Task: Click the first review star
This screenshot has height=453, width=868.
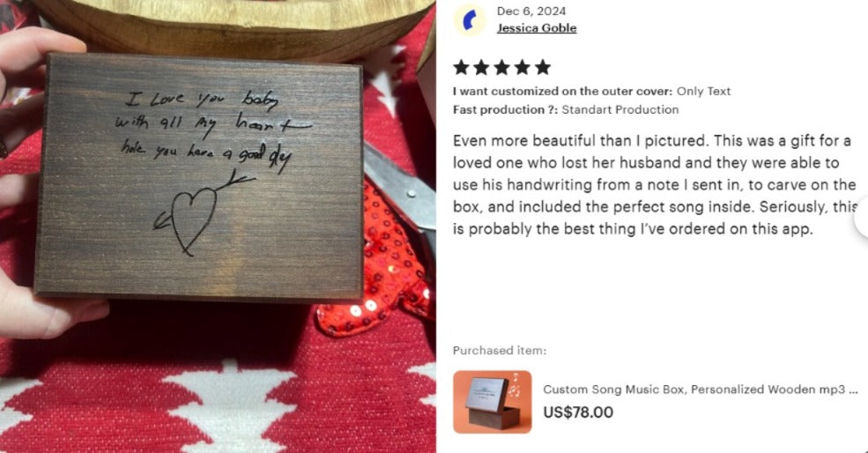Action: tap(461, 67)
